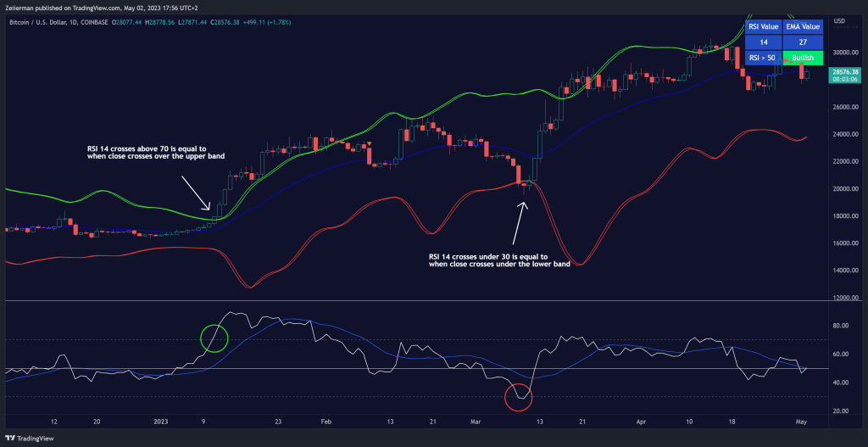Click the 30000.00 level on price axis
The height and width of the screenshot is (447, 868).
[x=846, y=53]
